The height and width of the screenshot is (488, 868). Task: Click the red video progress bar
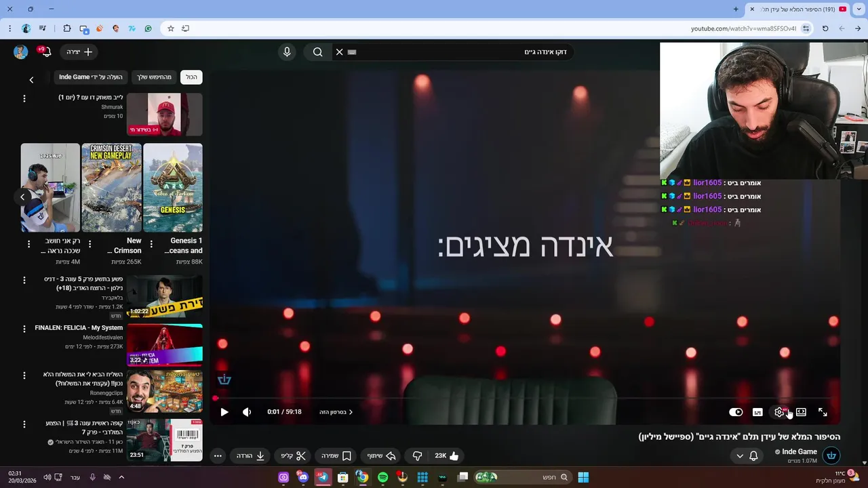pyautogui.click(x=526, y=399)
